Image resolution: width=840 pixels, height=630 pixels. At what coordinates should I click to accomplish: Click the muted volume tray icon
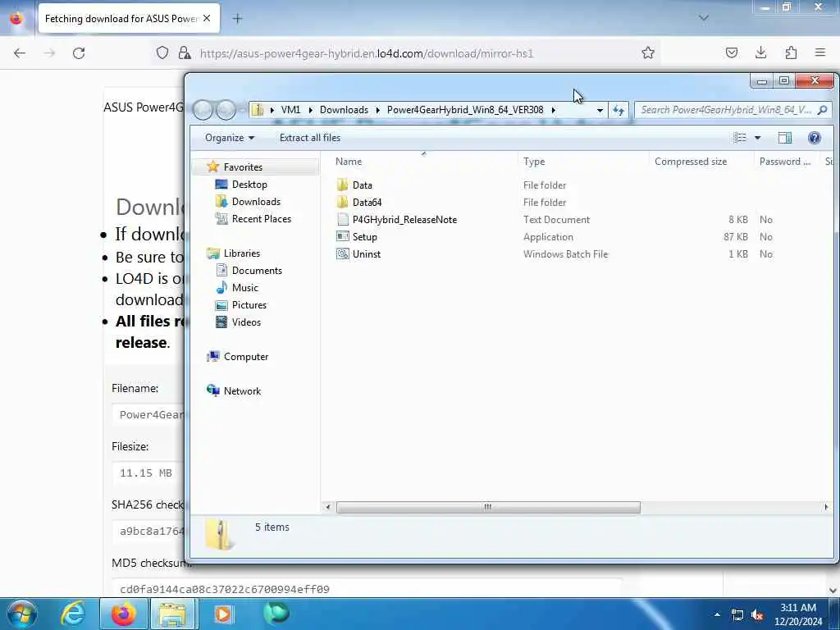(x=757, y=615)
